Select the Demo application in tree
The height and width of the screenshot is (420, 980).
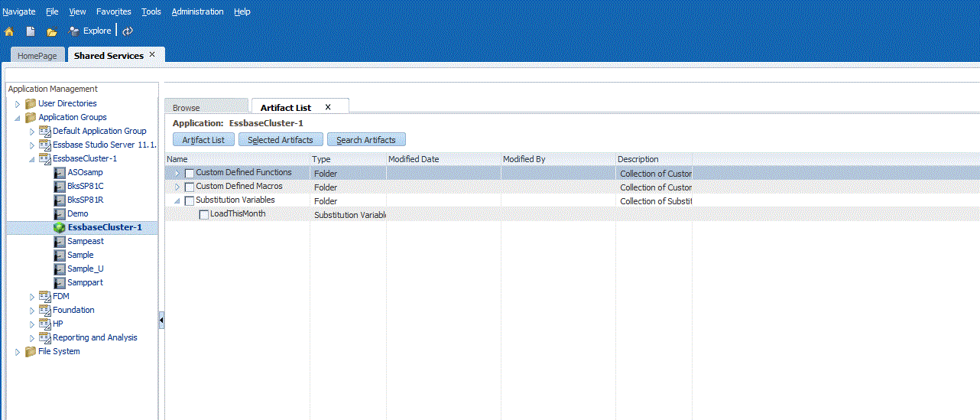click(x=77, y=213)
